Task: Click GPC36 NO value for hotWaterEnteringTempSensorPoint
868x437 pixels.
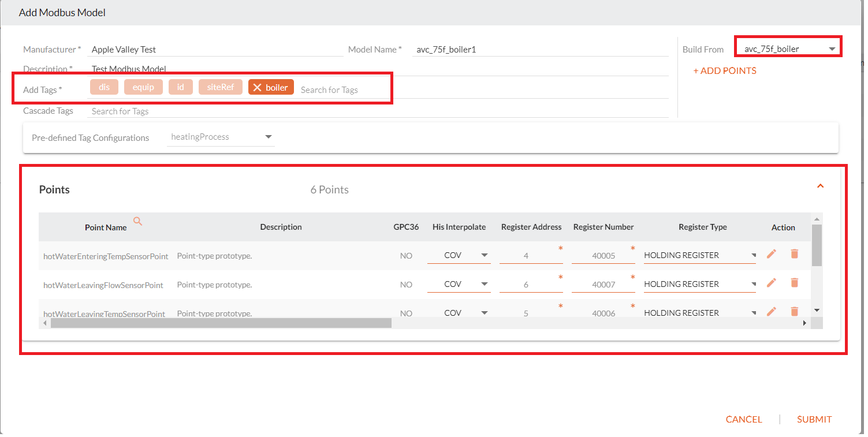Action: (406, 255)
